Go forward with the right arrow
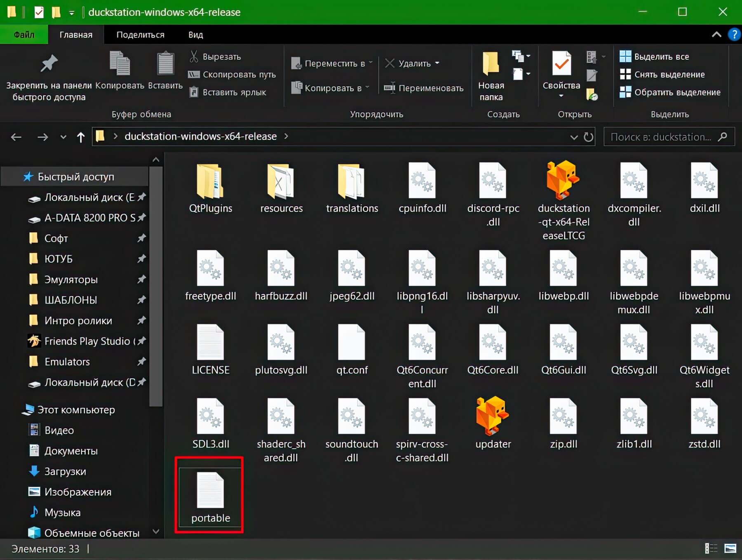 pos(42,137)
